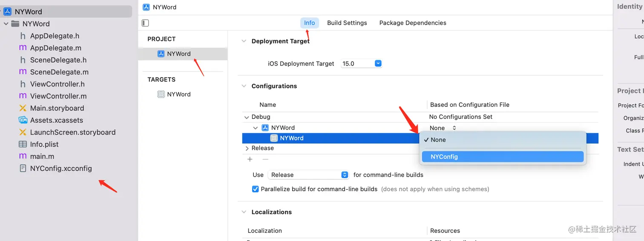Collapse the Deployment Target section
The width and height of the screenshot is (644, 241).
point(244,41)
